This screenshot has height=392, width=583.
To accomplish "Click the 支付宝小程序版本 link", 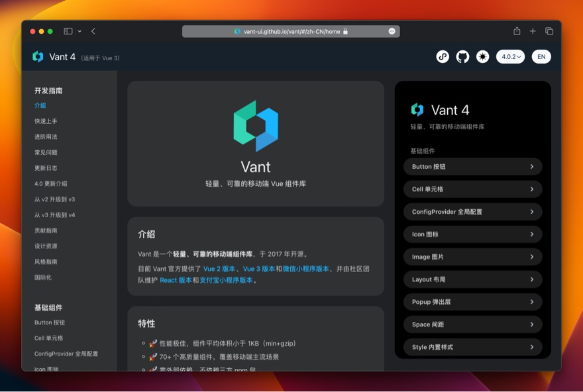I will (226, 280).
